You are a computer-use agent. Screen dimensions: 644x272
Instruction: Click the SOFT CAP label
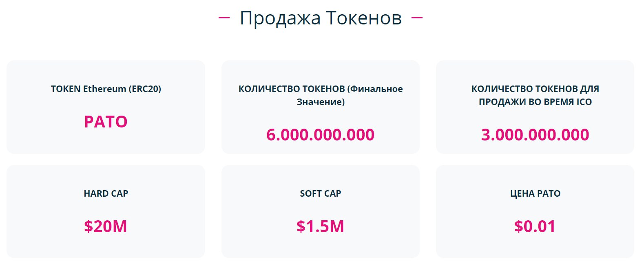(x=321, y=193)
